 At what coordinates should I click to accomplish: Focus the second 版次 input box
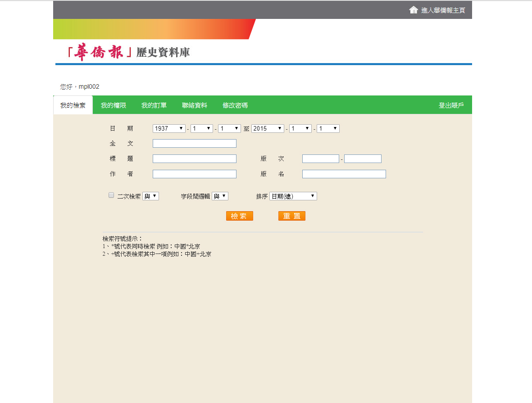pos(363,159)
